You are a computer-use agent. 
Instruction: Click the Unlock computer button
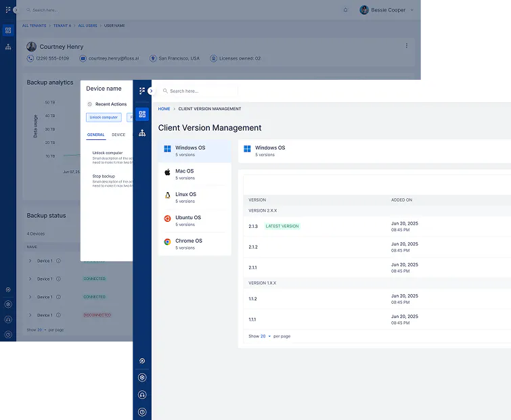(x=104, y=117)
